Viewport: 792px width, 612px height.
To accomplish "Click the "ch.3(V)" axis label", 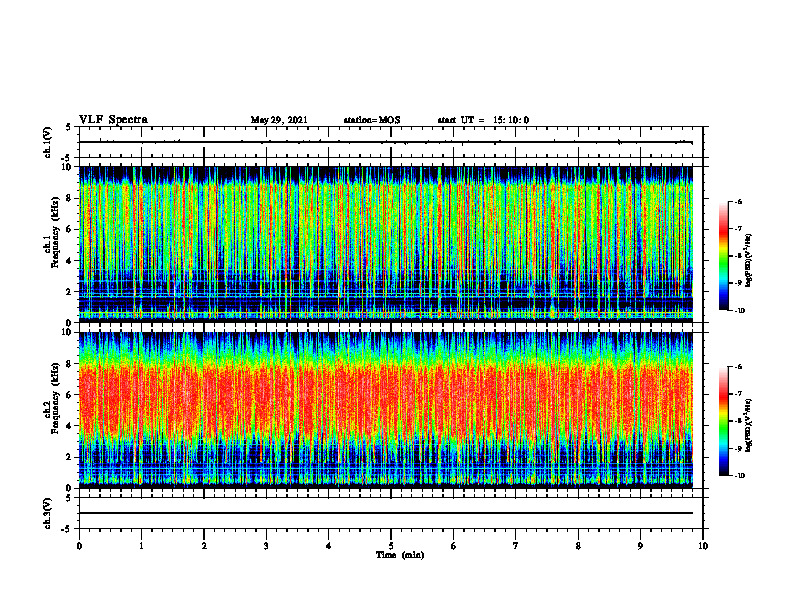I will pos(48,513).
